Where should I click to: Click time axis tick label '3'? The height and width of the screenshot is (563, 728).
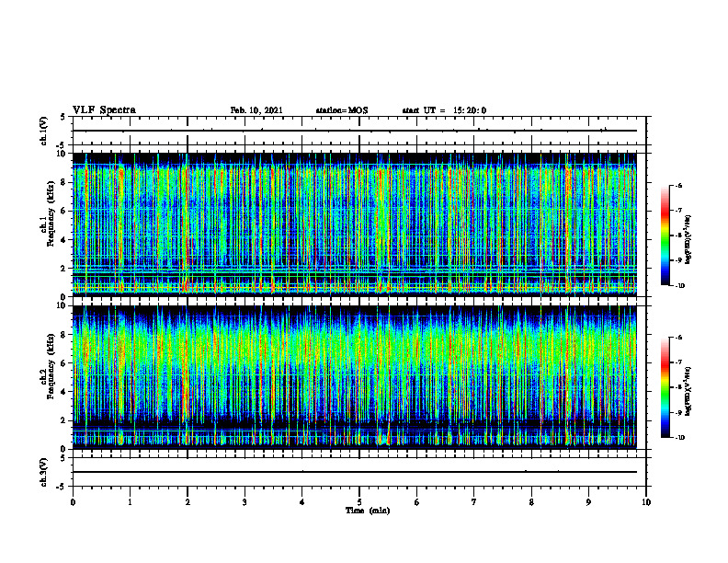coord(245,502)
